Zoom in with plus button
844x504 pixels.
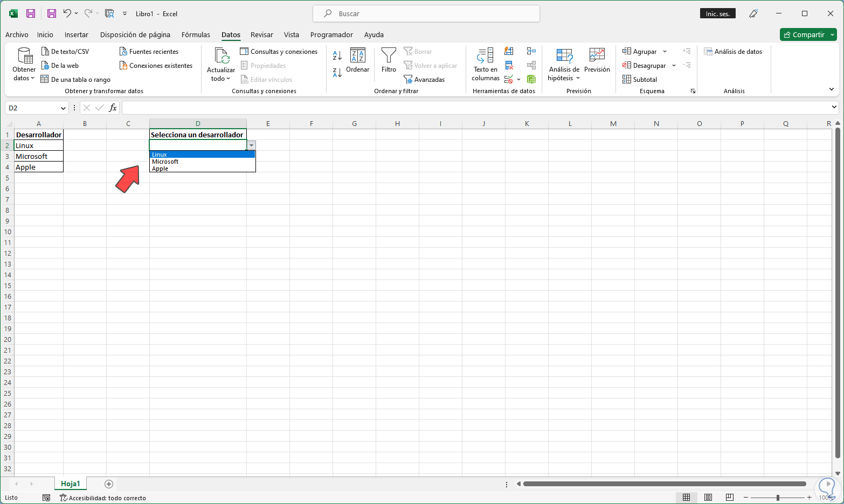click(x=809, y=498)
